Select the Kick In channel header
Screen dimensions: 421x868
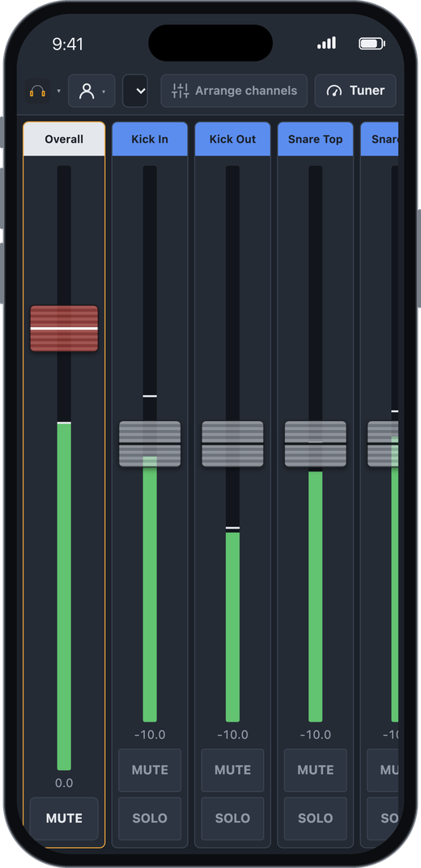[x=150, y=139]
